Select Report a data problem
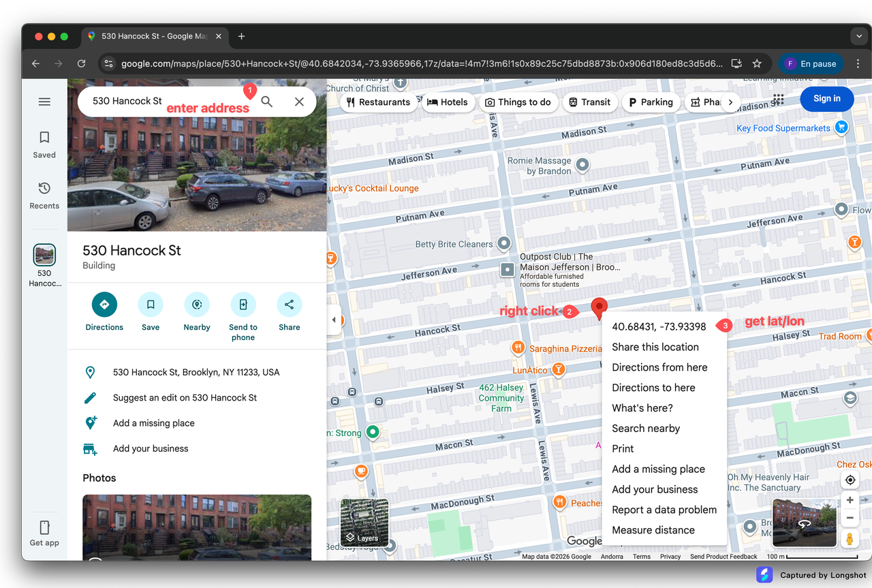The height and width of the screenshot is (588, 872). (x=664, y=510)
